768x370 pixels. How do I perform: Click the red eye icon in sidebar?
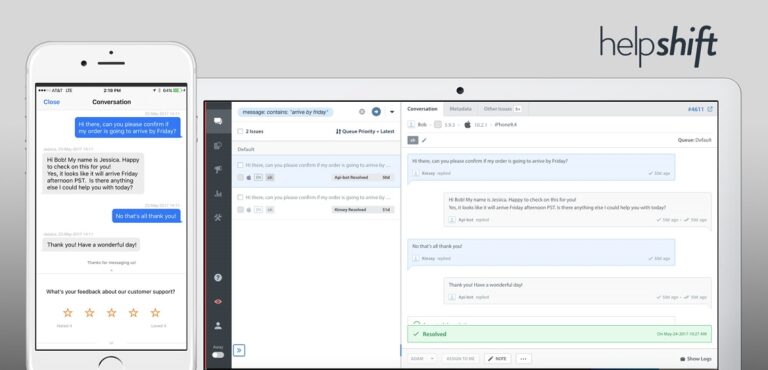(218, 301)
